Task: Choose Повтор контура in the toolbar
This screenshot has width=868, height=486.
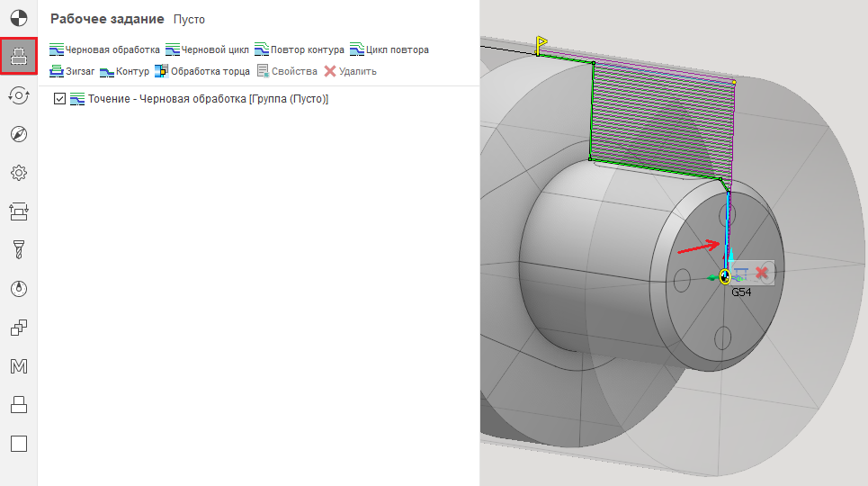Action: click(300, 49)
